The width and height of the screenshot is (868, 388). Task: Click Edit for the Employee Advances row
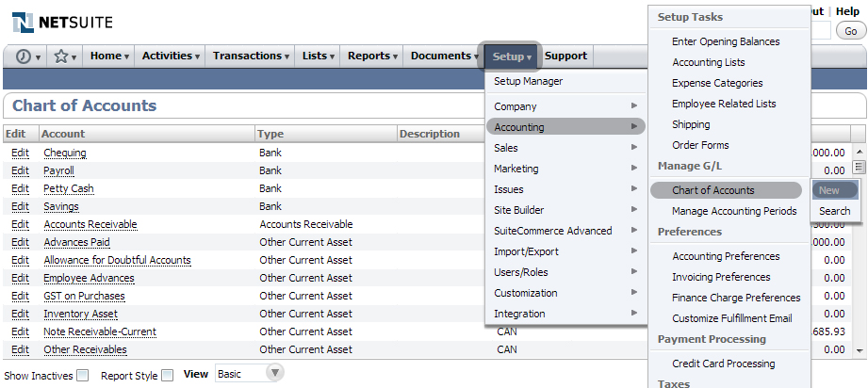[x=20, y=278]
